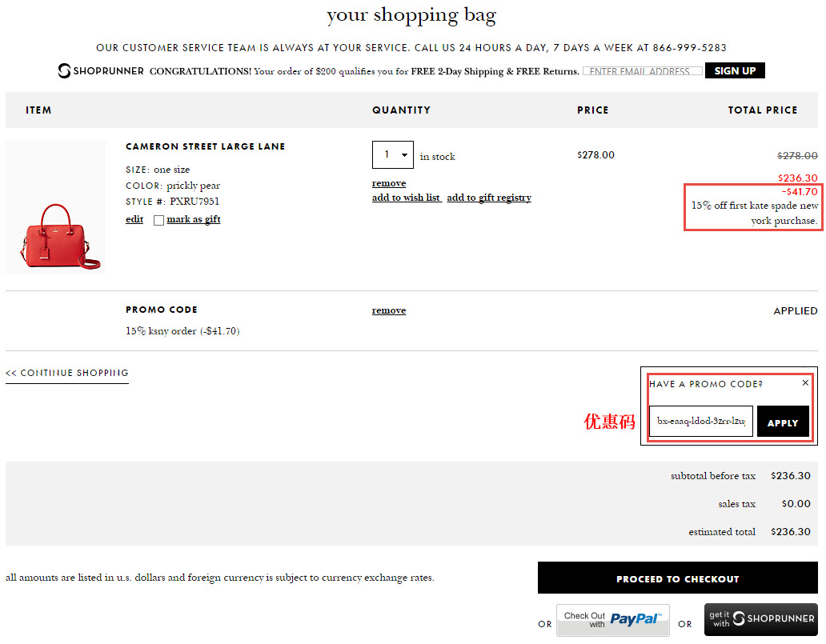Open the Cameron Street Large Lane product

tap(206, 146)
